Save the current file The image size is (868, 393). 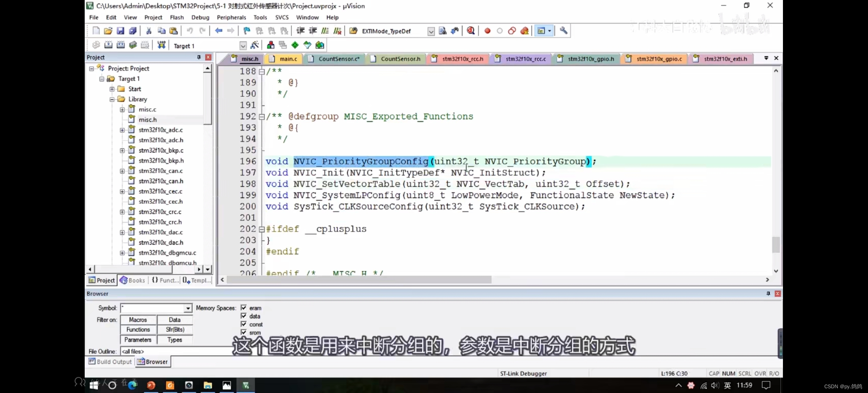pyautogui.click(x=120, y=31)
